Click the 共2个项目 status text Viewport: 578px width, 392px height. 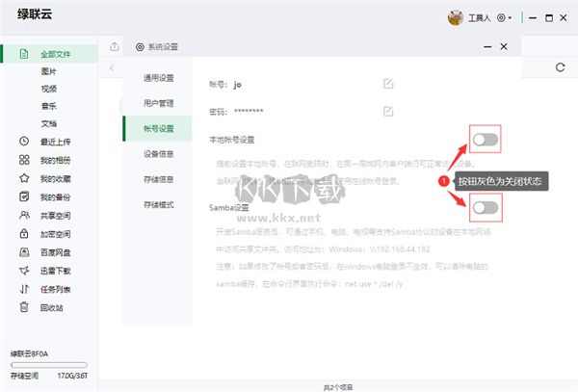[x=338, y=387]
